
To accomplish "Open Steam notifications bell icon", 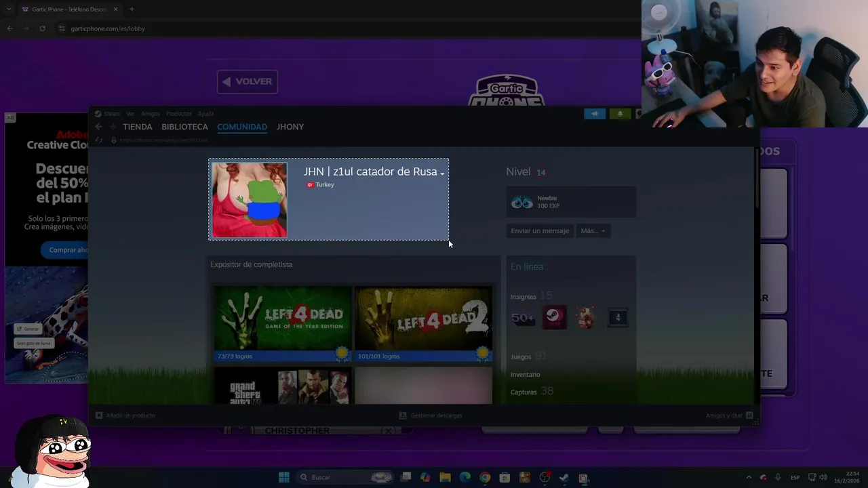I will point(620,114).
